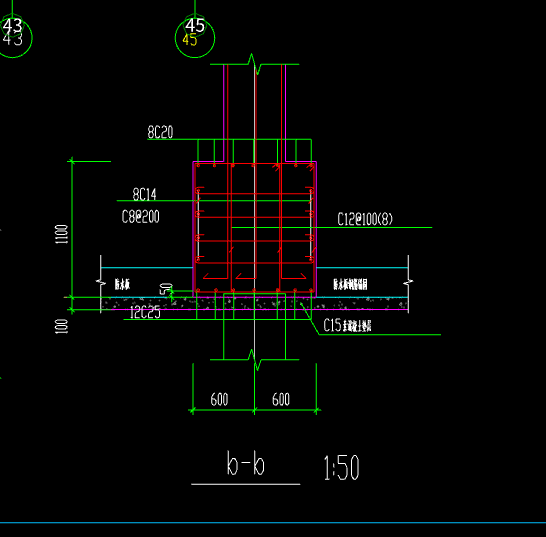The width and height of the screenshot is (546, 537).
Task: Select grid axis bubble 43
Action: click(x=13, y=38)
